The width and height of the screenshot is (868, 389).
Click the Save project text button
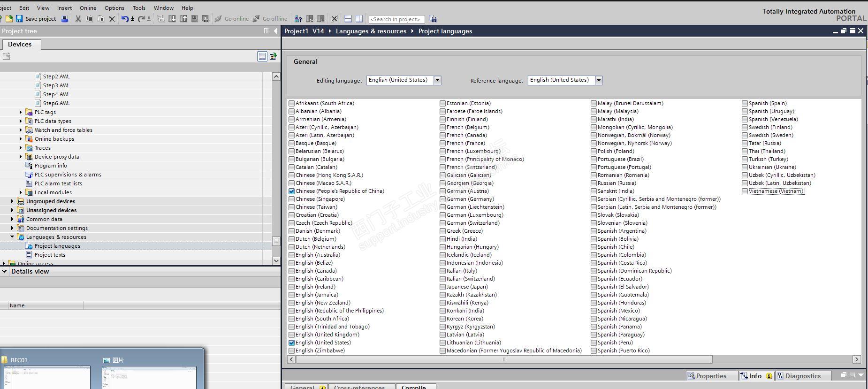(41, 19)
